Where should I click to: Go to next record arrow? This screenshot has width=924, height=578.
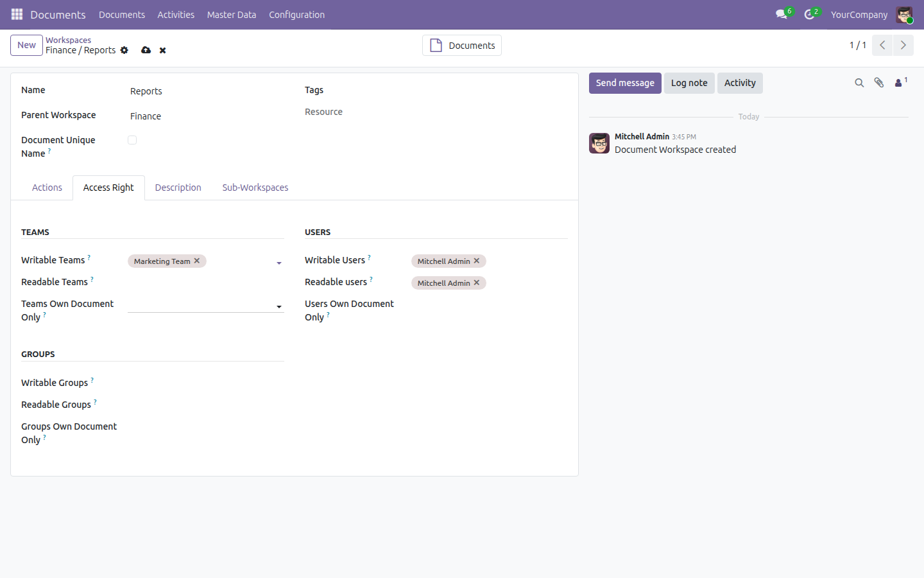(x=903, y=45)
